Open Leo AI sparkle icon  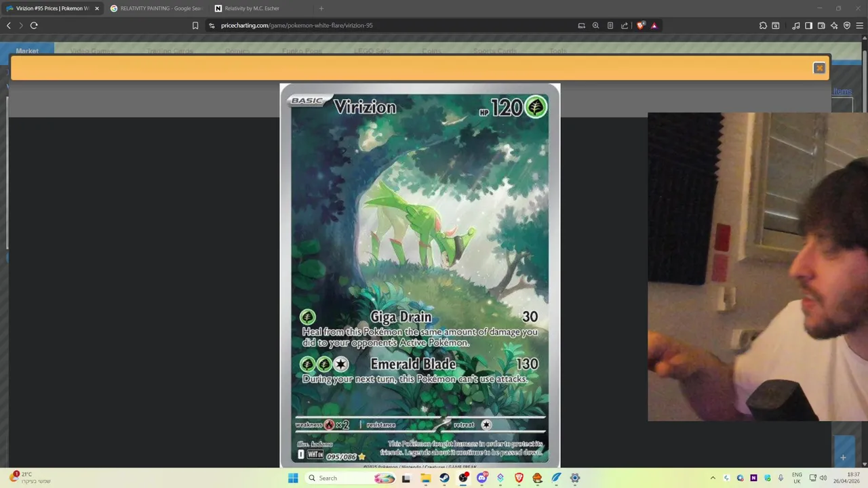click(x=834, y=25)
